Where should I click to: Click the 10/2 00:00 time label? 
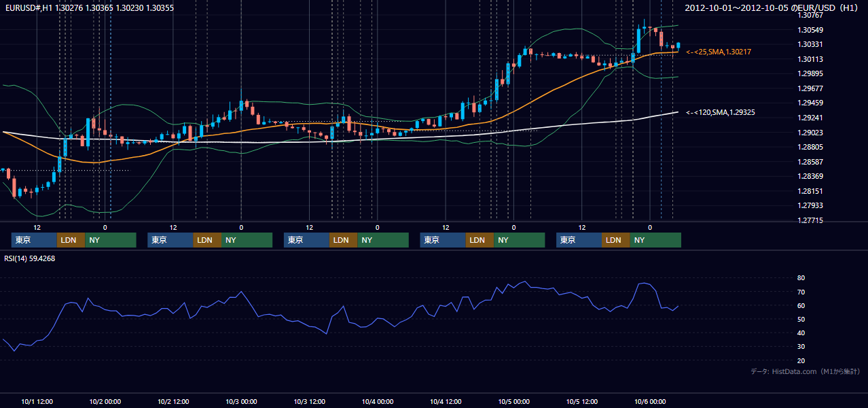tap(105, 401)
